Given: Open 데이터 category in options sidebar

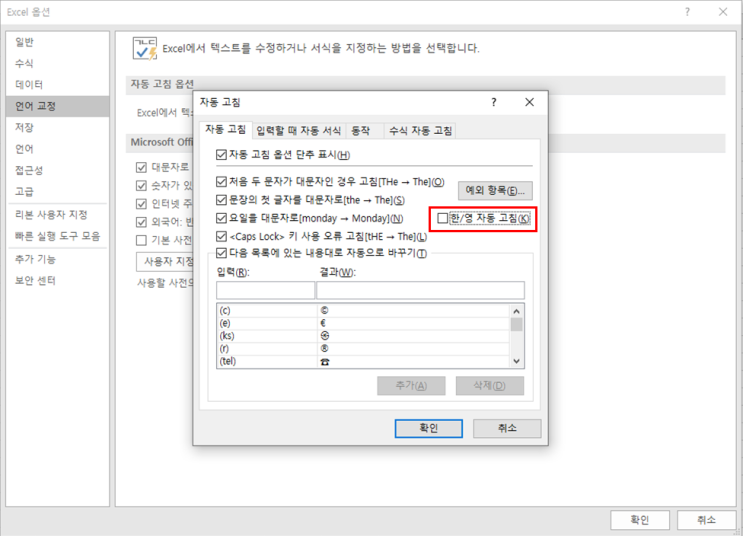Looking at the screenshot, I should [x=57, y=84].
